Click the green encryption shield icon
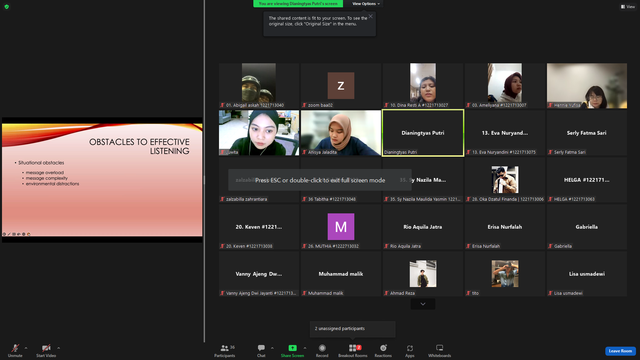 point(7,7)
